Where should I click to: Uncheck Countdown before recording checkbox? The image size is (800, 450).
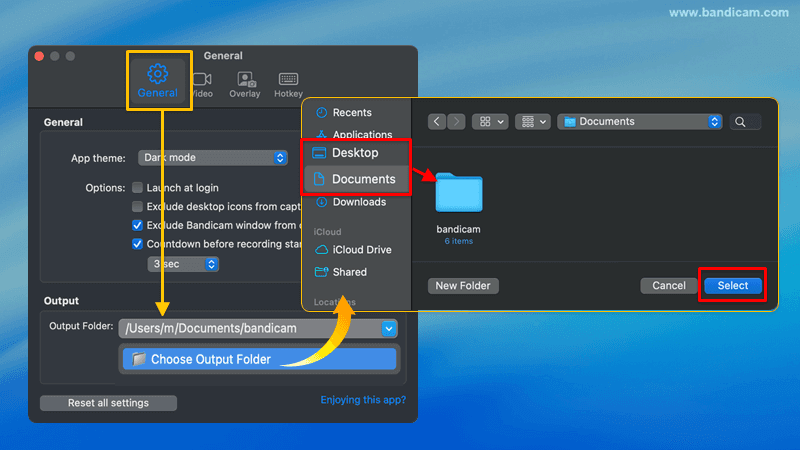pos(137,243)
